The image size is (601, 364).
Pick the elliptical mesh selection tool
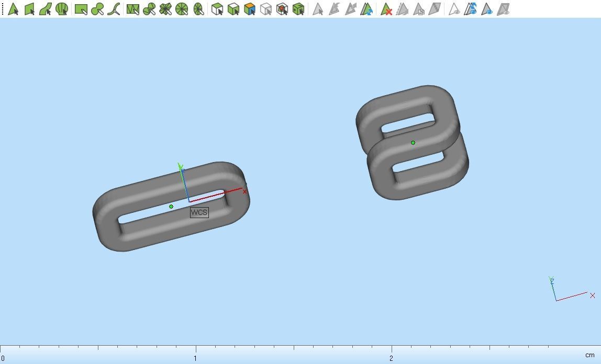pyautogui.click(x=198, y=9)
